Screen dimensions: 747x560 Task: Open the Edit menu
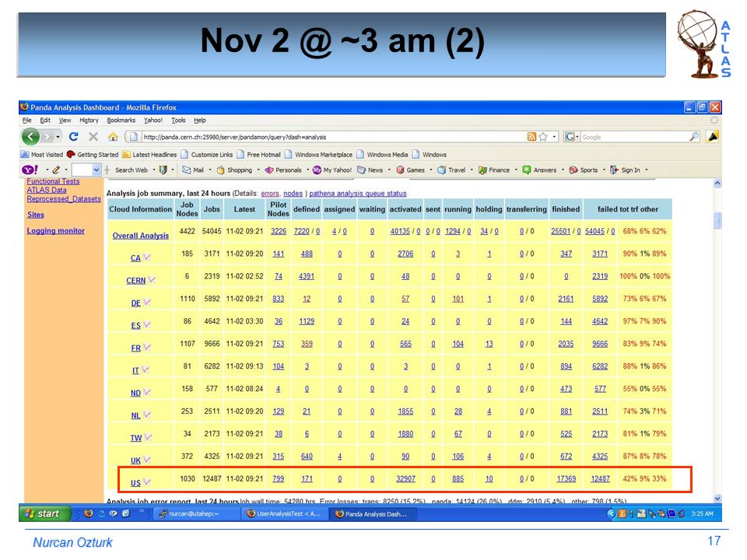(x=45, y=120)
